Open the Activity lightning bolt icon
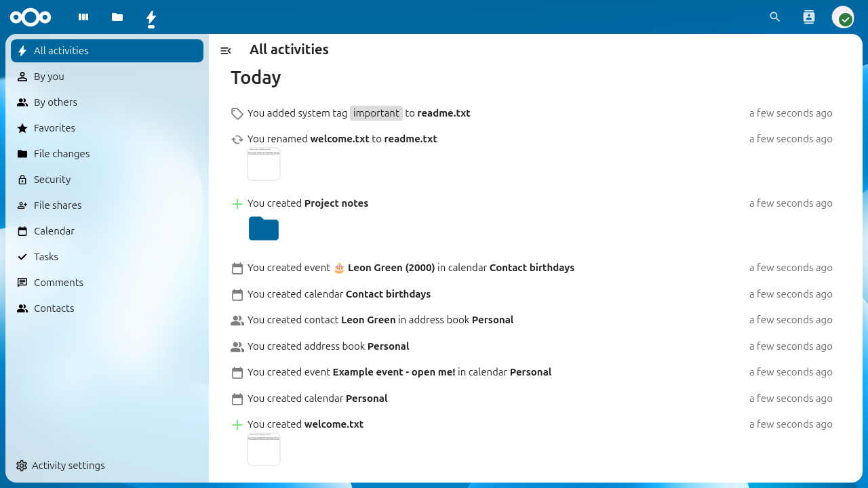Viewport: 868px width, 488px height. [151, 18]
